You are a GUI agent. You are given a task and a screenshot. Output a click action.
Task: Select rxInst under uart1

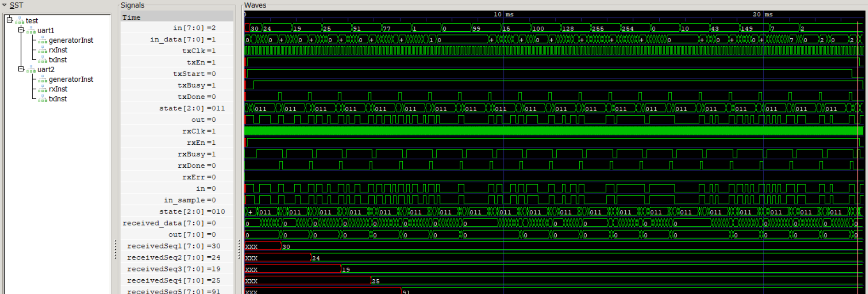click(x=58, y=50)
